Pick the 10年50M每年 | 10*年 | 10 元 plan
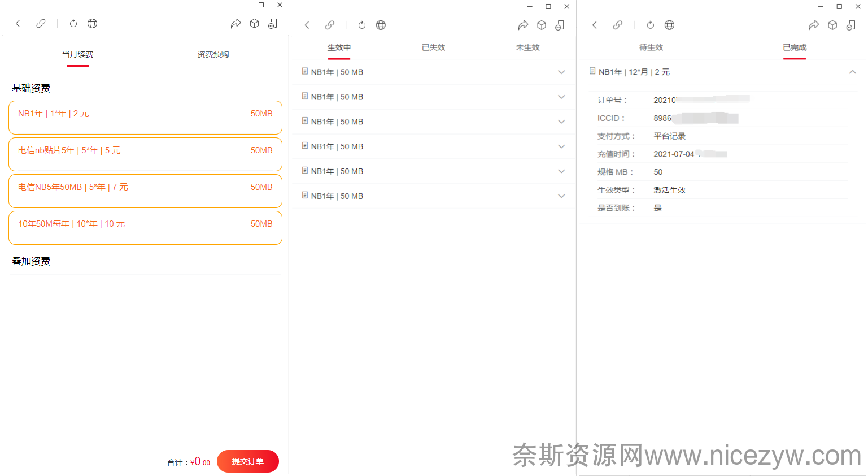Screen dimensions: 868x476 click(x=145, y=228)
